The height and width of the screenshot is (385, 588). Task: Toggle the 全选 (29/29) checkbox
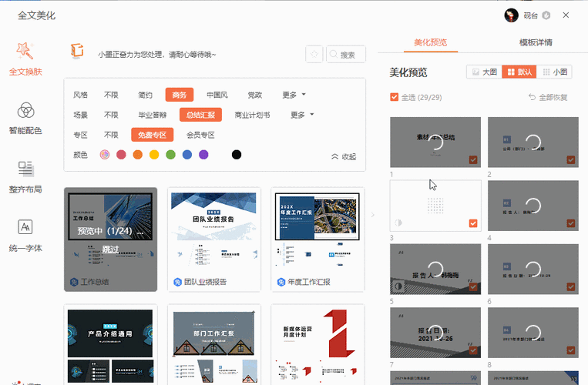pos(394,97)
